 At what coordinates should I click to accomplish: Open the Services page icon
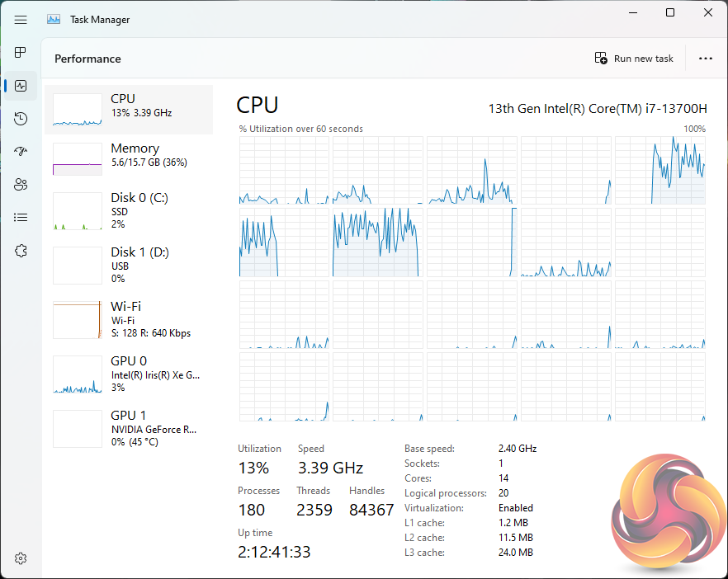pyautogui.click(x=21, y=251)
